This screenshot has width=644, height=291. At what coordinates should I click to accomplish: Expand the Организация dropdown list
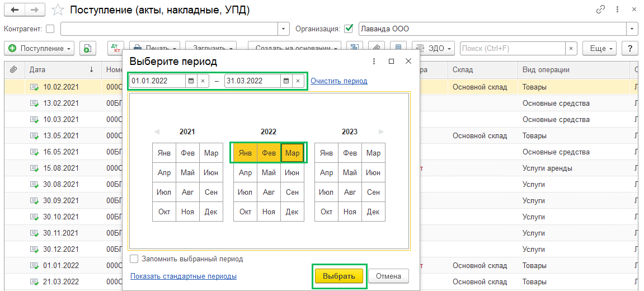632,29
